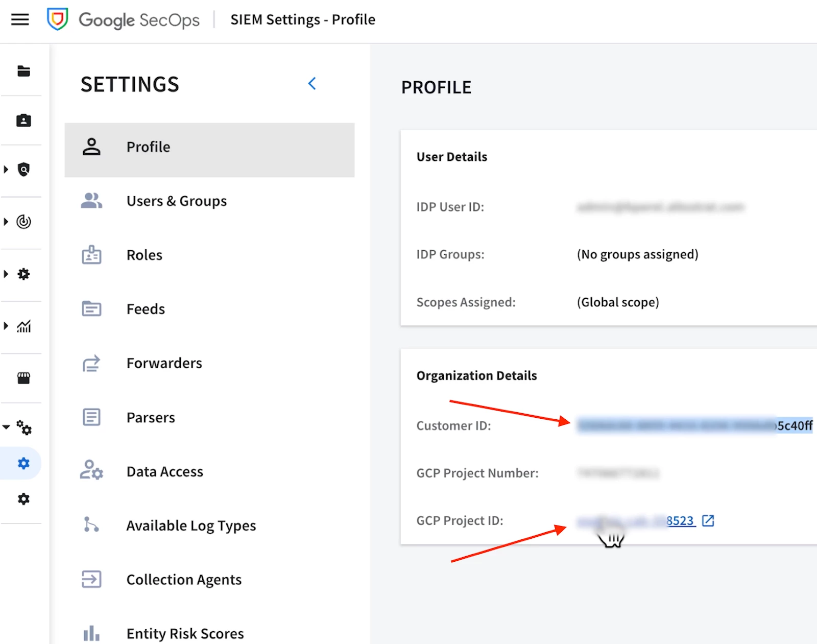The image size is (817, 644).
Task: Select the Customer ID value ending 5c40ff
Action: pyautogui.click(x=695, y=425)
